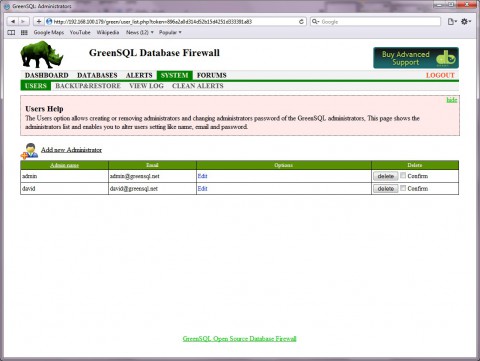Click the browser Back arrow button
Image resolution: width=480 pixels, height=361 pixels.
pos(12,22)
